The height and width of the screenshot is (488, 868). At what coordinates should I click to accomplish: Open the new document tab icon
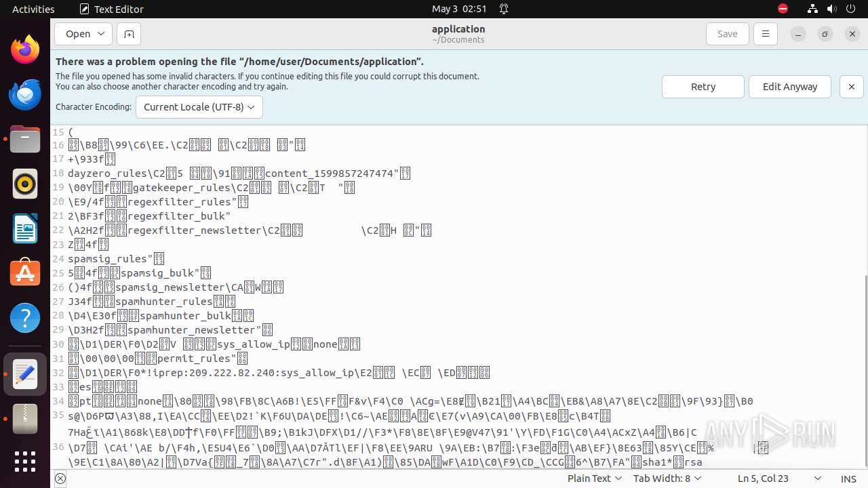(x=128, y=34)
